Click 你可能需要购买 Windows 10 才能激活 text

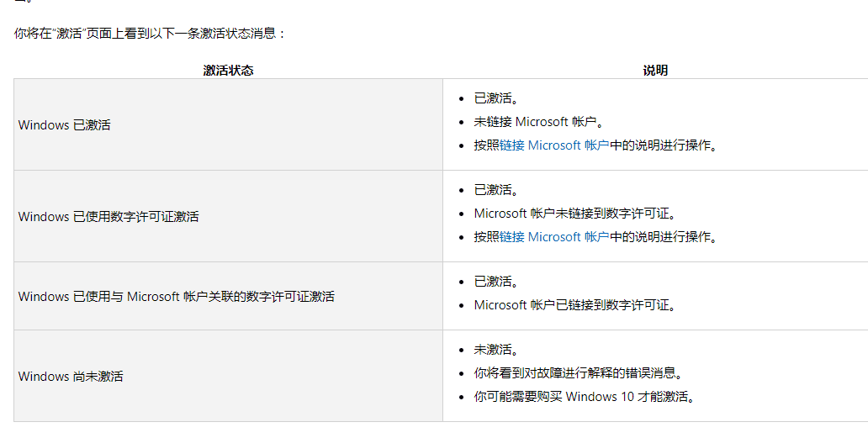585,397
